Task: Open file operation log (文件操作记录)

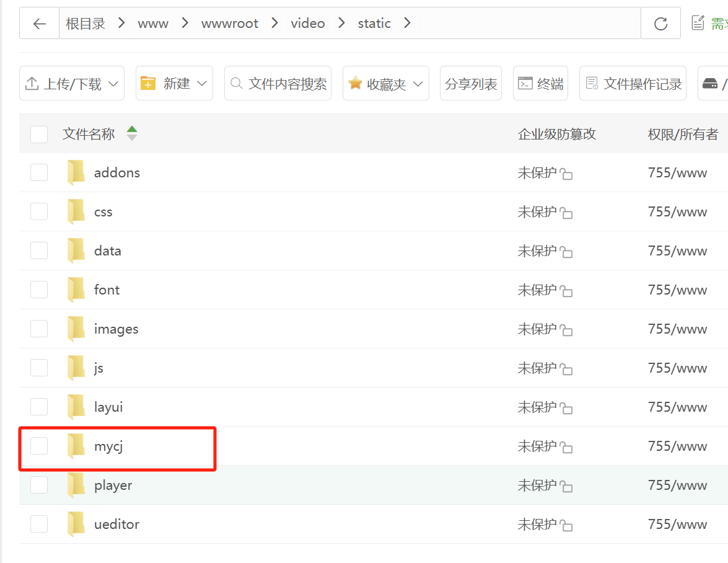Action: 633,84
